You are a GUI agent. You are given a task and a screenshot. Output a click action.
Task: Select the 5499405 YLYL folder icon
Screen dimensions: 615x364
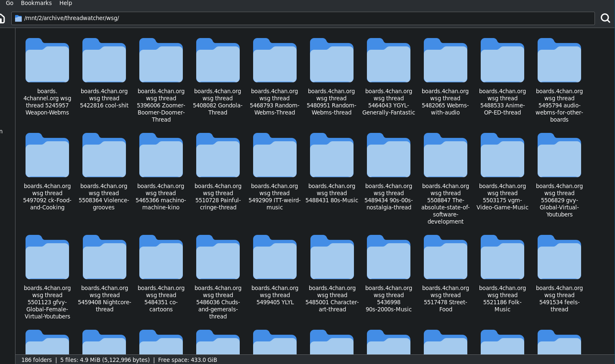click(x=275, y=257)
